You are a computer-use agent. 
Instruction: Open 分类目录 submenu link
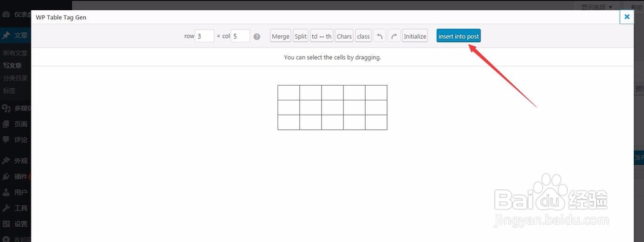tap(15, 78)
